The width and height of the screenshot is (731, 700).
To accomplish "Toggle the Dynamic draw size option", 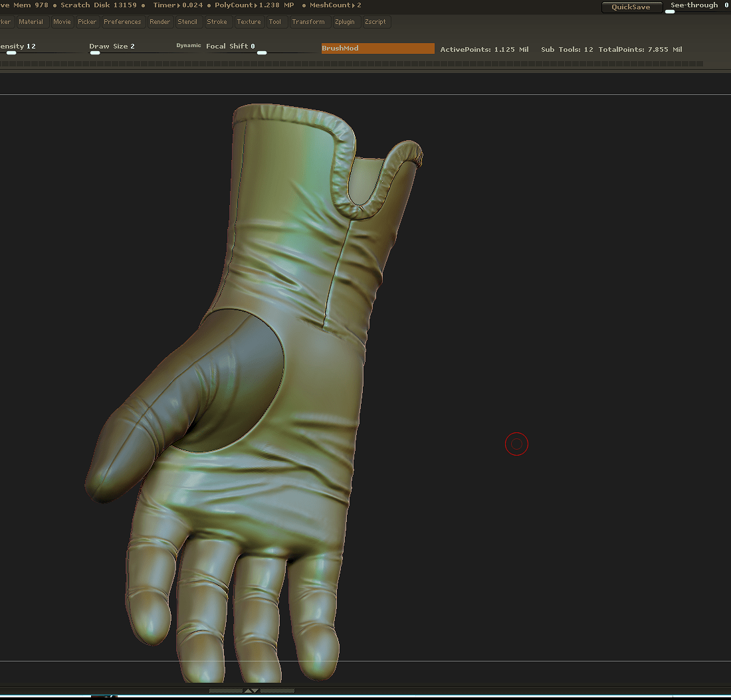I will tap(188, 46).
